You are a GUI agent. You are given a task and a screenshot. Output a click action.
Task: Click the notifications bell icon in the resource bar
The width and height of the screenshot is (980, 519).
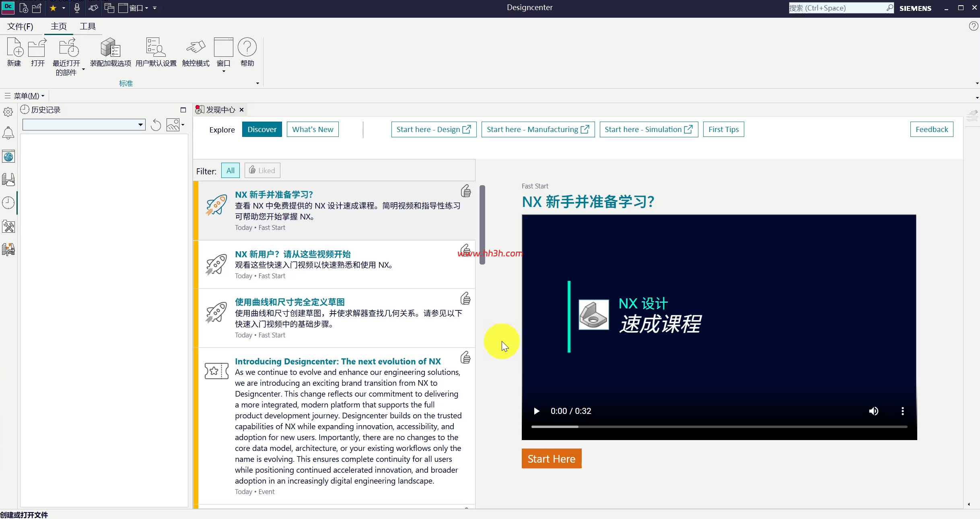(8, 133)
